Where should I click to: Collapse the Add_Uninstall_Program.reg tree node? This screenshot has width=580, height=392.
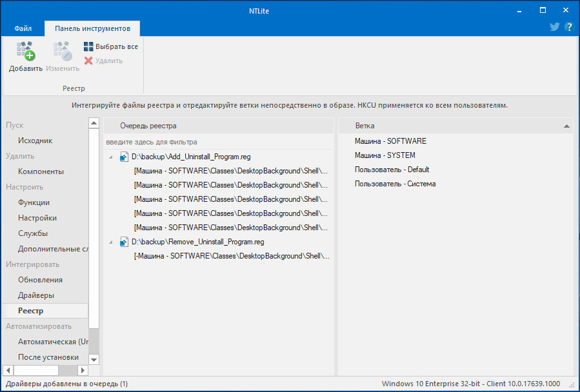point(110,157)
